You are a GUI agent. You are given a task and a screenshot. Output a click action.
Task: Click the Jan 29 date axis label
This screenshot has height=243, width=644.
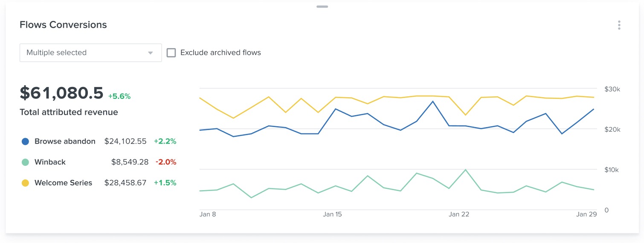[x=586, y=214]
